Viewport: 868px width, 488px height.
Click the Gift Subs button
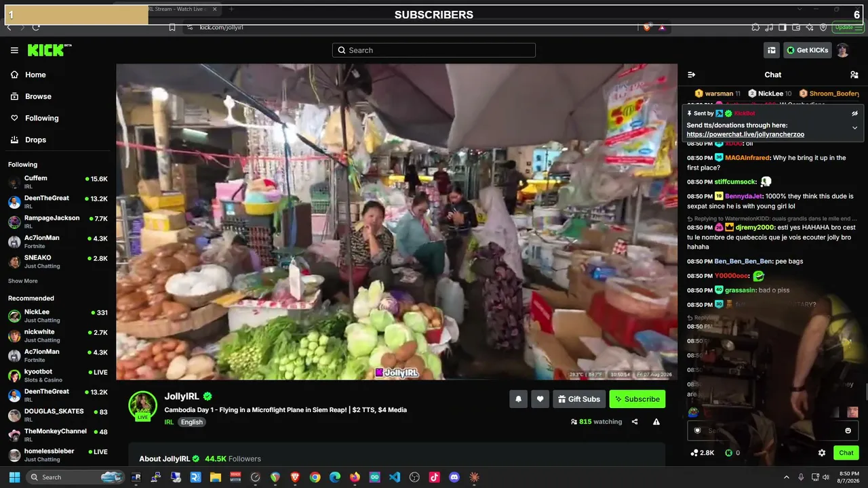[579, 399]
